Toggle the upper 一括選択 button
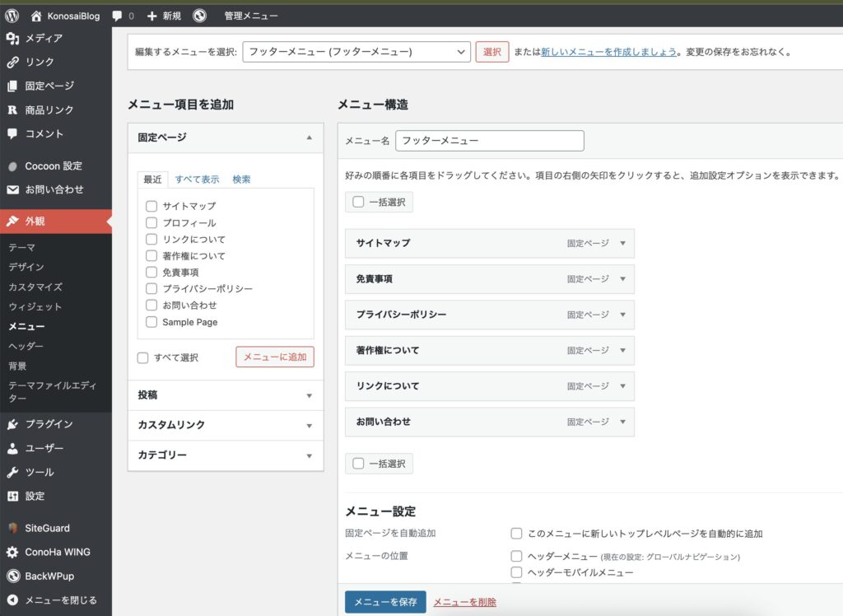843x616 pixels. tap(379, 203)
